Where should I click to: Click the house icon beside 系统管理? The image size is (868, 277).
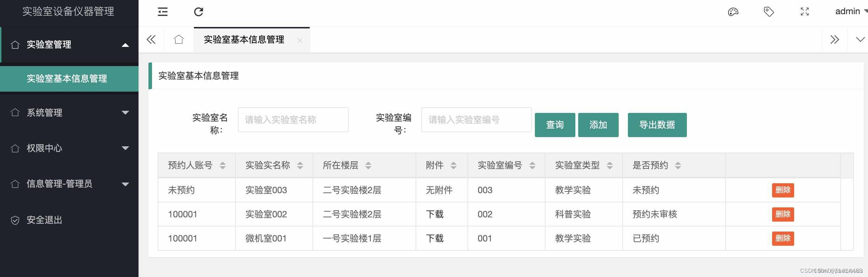pyautogui.click(x=15, y=112)
